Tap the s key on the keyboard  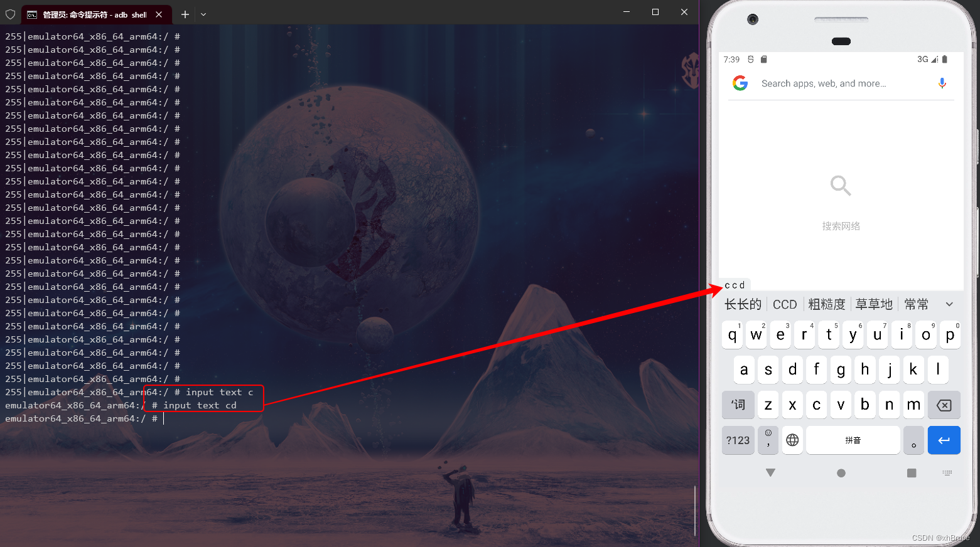coord(768,369)
